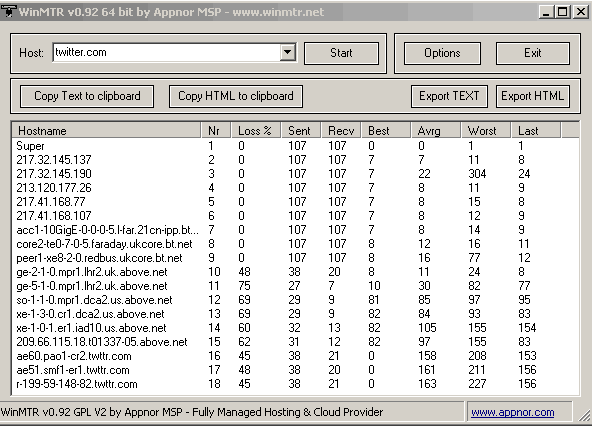Click the Exit button

532,53
